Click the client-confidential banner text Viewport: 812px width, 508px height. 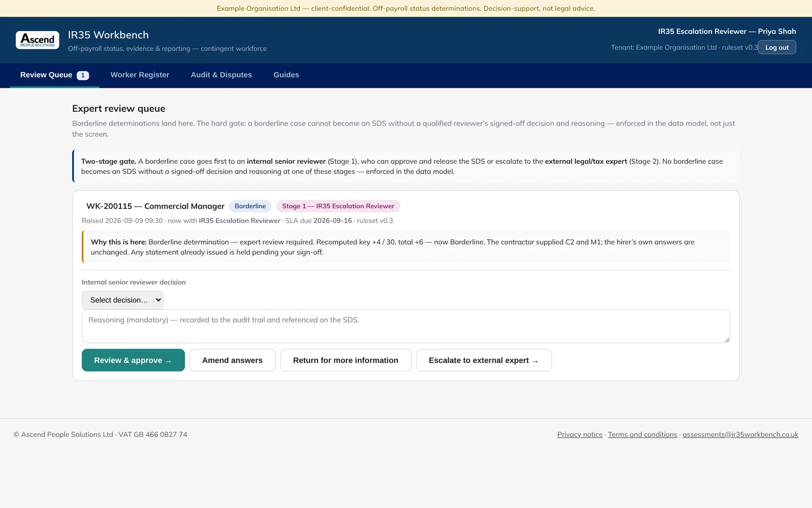click(406, 9)
